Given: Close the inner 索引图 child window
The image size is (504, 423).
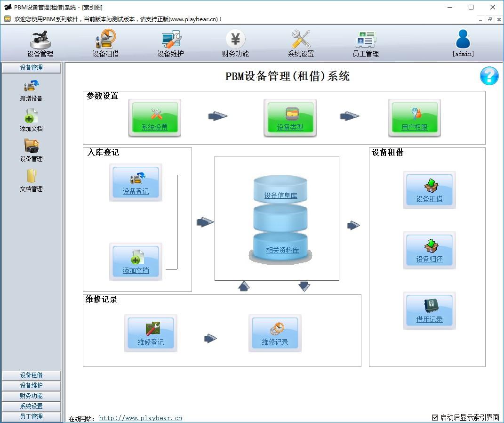Looking at the screenshot, I should tap(498, 19).
